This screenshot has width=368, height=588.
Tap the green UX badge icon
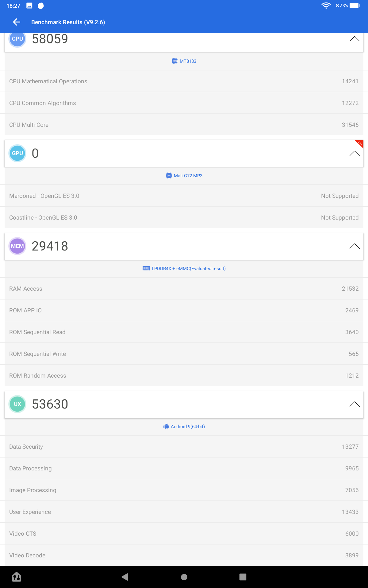click(17, 404)
